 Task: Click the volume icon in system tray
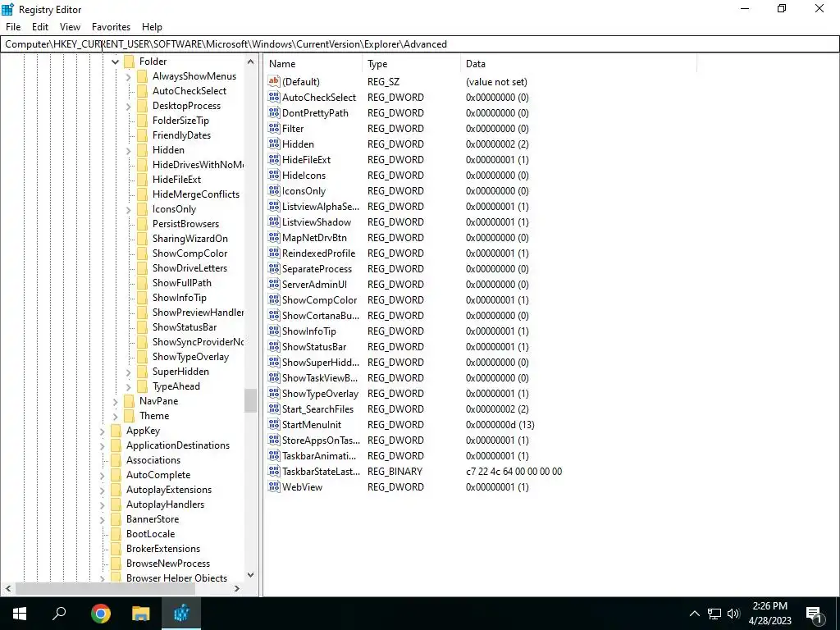click(x=734, y=614)
